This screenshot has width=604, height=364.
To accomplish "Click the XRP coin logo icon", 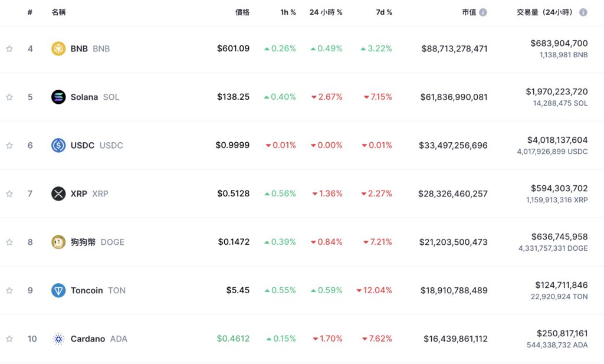I will [58, 194].
